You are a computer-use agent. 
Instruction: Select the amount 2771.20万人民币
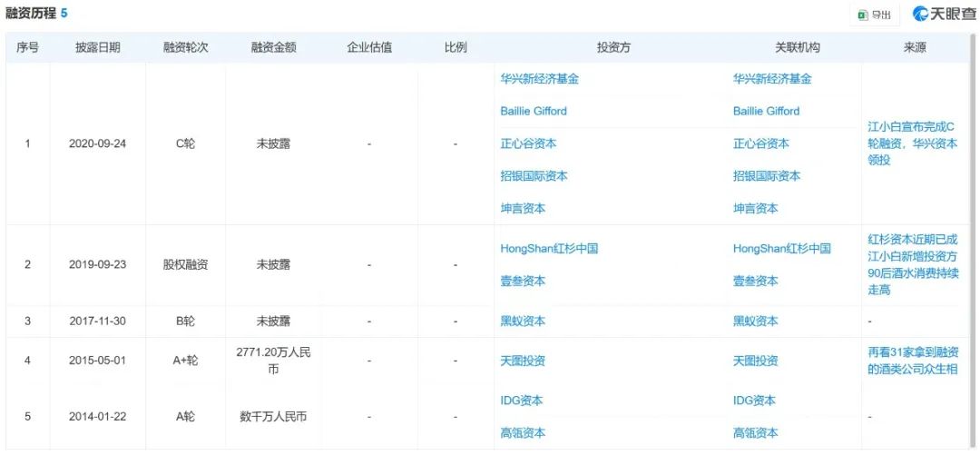coord(273,361)
